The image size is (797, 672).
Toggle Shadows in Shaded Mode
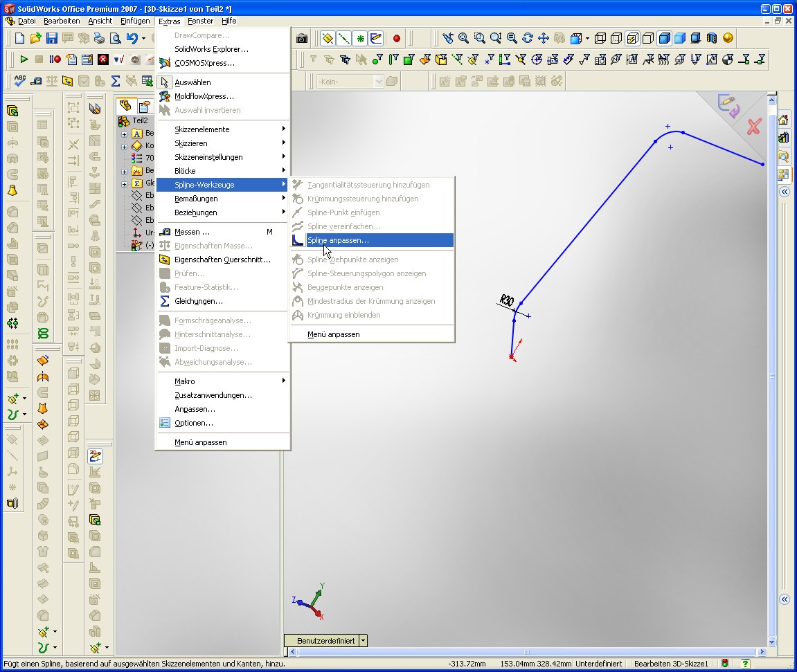point(696,38)
